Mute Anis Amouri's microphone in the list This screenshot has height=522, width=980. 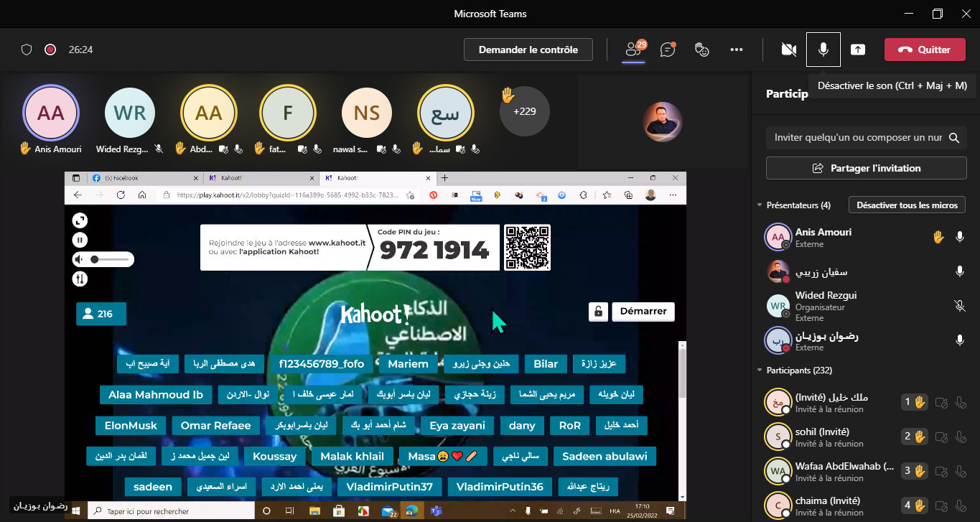(960, 237)
